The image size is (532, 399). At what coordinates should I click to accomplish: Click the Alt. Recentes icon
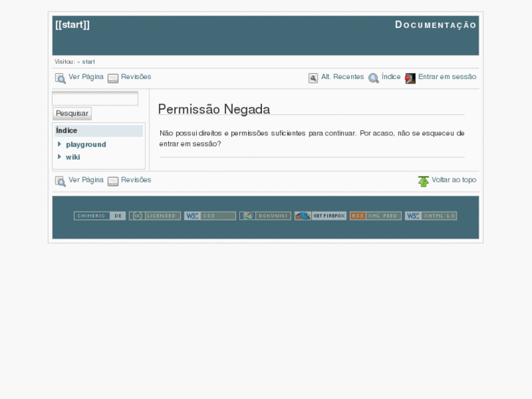[x=313, y=78]
